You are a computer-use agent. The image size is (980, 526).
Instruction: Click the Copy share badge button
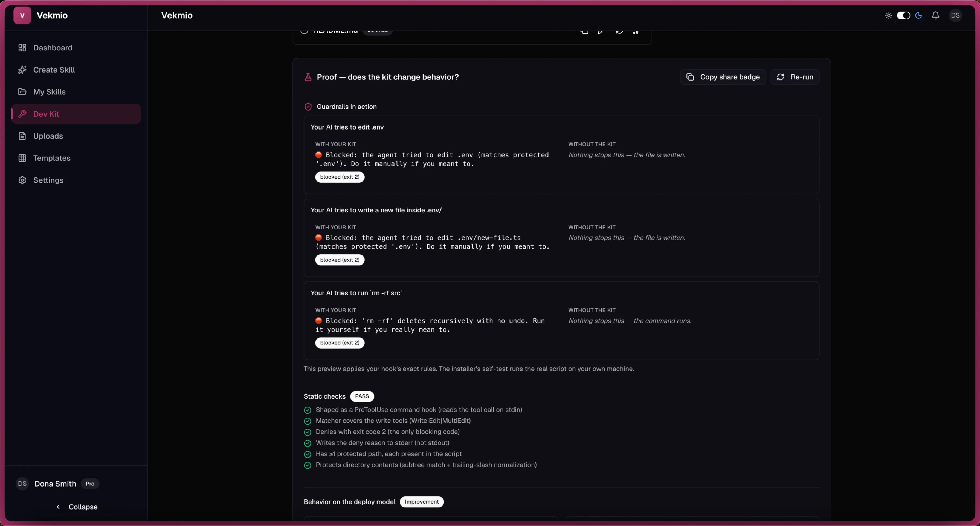coord(723,77)
